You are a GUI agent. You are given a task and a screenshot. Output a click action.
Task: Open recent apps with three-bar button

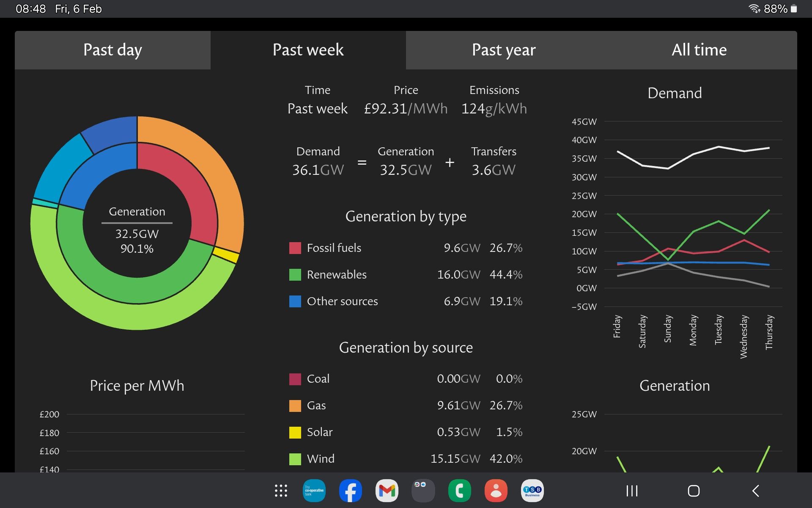[x=632, y=491]
